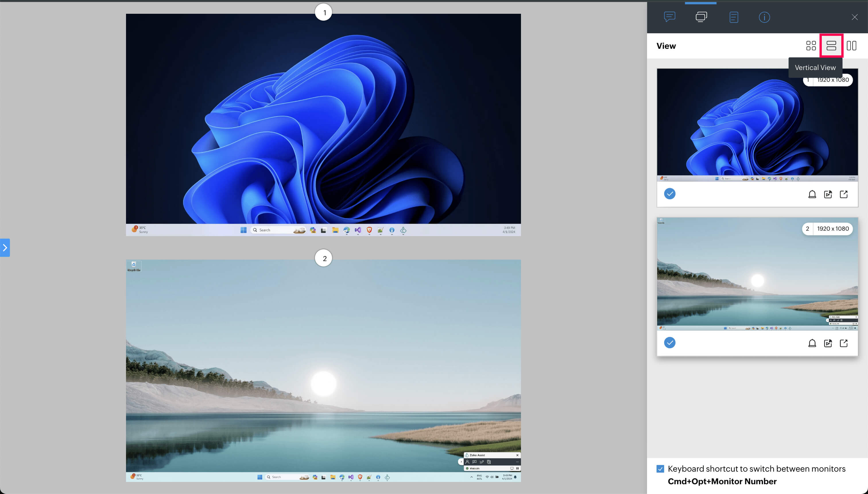
Task: Open the chat panel tab
Action: (669, 17)
